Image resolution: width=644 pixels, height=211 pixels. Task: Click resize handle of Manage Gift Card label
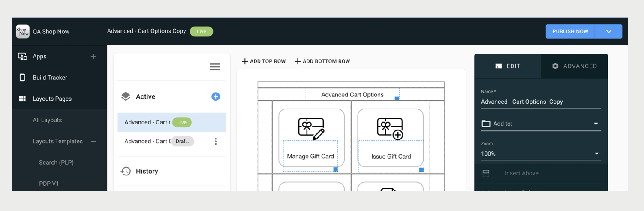click(x=336, y=170)
